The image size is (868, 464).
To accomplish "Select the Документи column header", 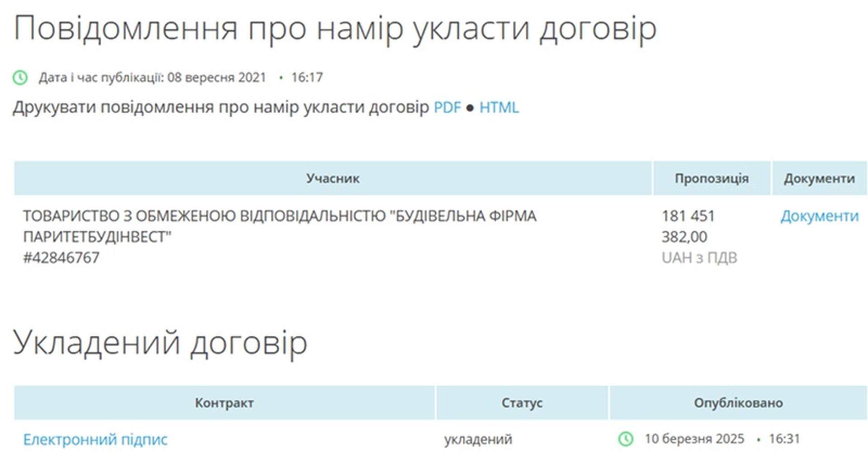I will pos(819,178).
